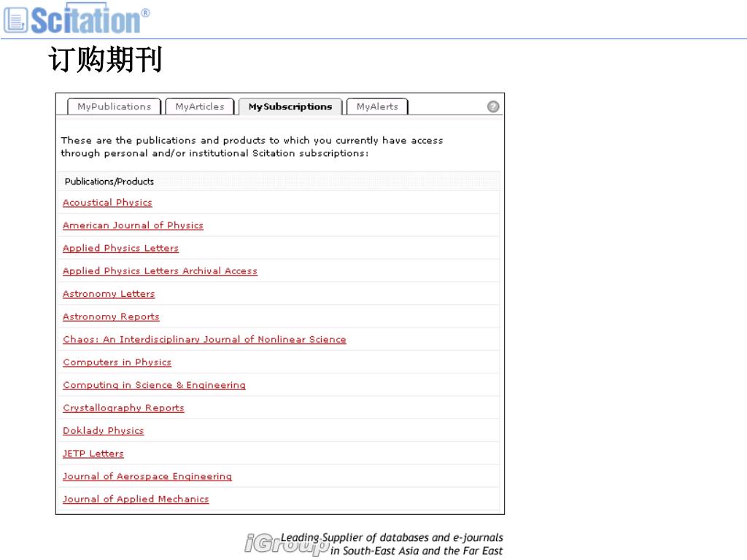Select the Crystallography Reports link
The height and width of the screenshot is (560, 747).
[x=123, y=408]
